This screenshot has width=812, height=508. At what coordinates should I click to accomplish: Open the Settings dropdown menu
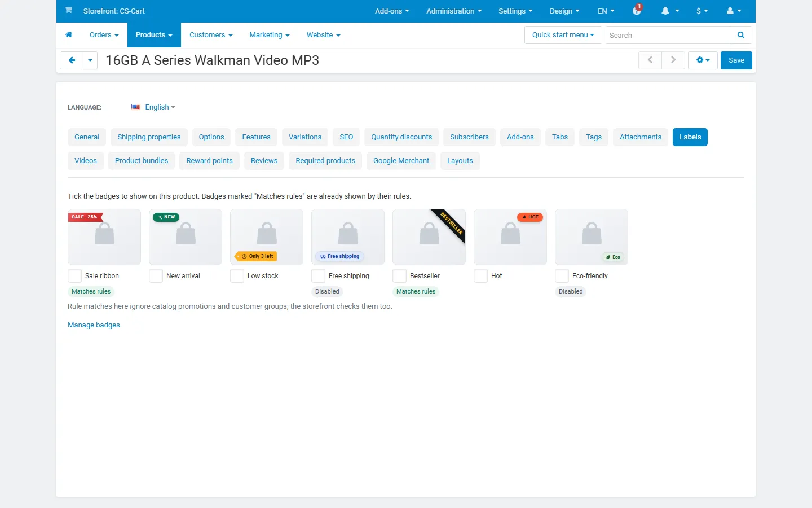tap(515, 11)
